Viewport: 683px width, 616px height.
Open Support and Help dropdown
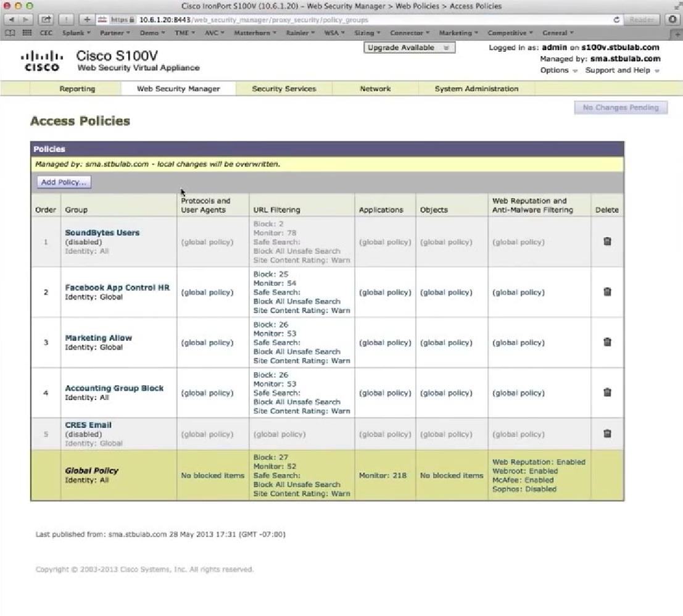[622, 70]
